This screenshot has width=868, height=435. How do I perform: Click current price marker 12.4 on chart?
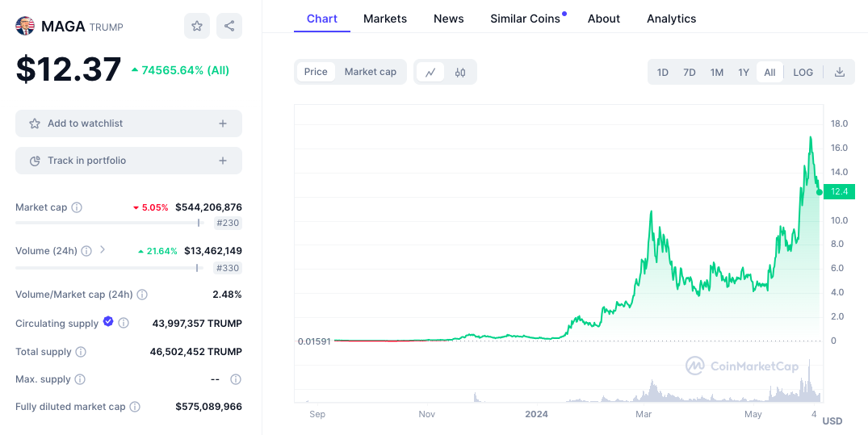839,192
